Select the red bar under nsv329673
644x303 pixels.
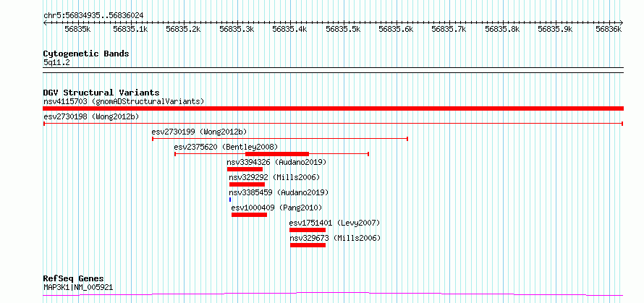coord(308,245)
